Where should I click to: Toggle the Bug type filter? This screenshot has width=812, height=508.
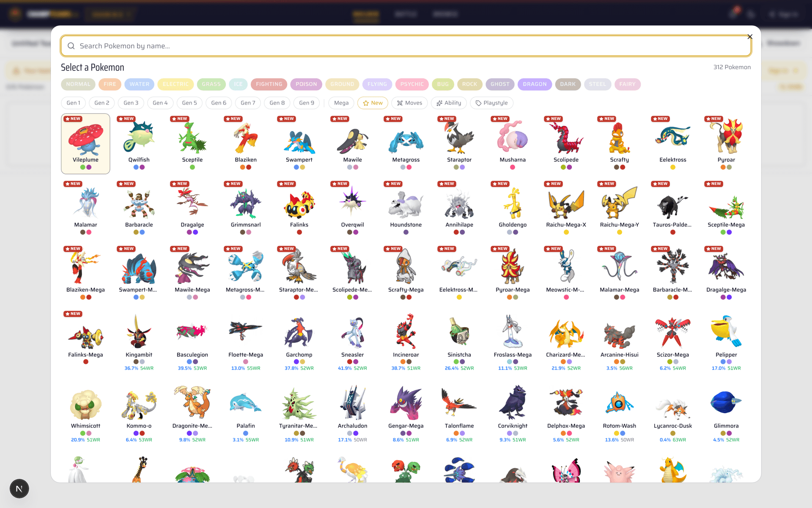coord(443,84)
